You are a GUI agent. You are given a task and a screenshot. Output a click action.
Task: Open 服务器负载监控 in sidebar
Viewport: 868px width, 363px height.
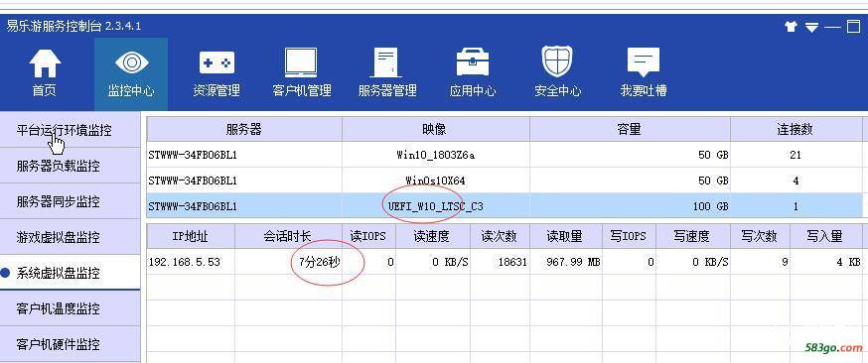click(x=70, y=166)
